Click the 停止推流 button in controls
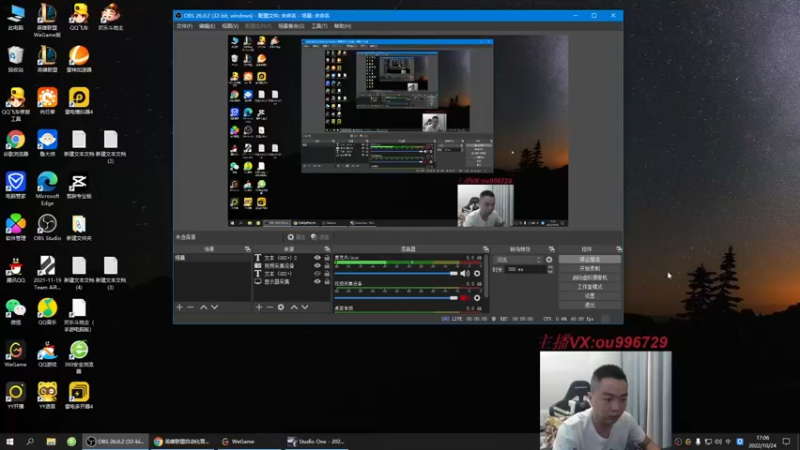This screenshot has width=800, height=450. coord(590,259)
